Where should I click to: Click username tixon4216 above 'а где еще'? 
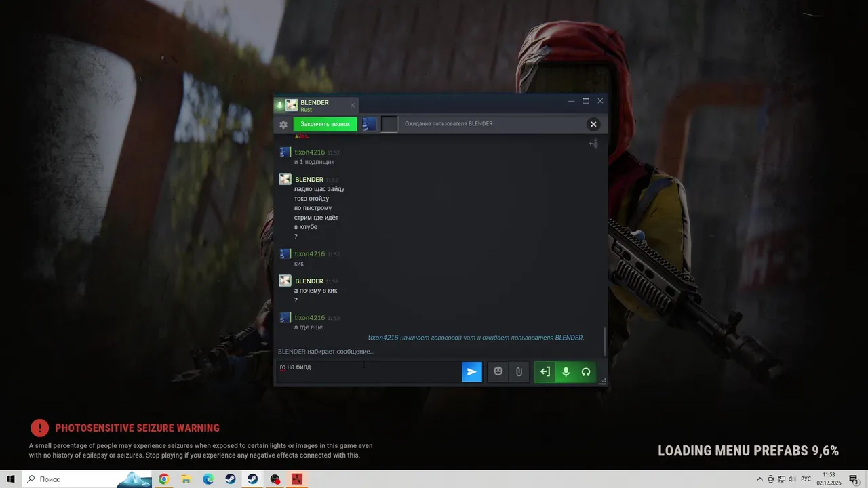[x=310, y=318]
